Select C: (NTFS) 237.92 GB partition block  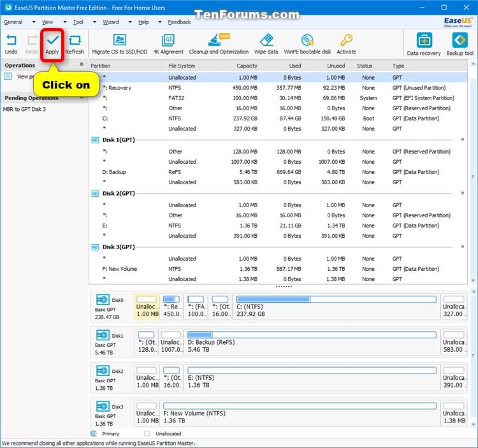point(337,307)
